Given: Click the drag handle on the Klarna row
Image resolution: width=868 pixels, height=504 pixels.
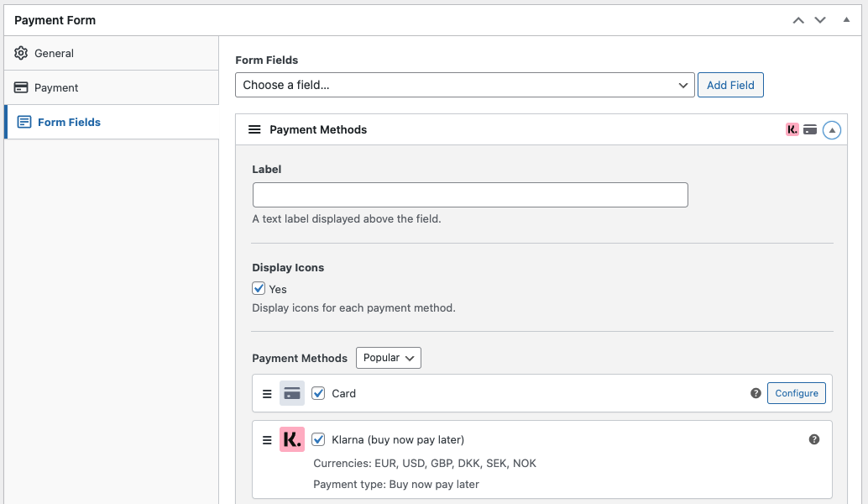Looking at the screenshot, I should pos(267,439).
